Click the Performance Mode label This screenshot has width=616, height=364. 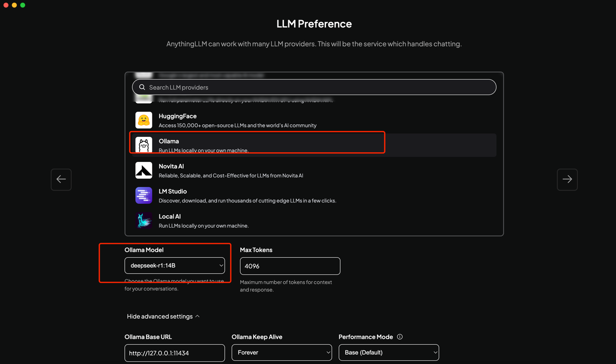click(366, 337)
